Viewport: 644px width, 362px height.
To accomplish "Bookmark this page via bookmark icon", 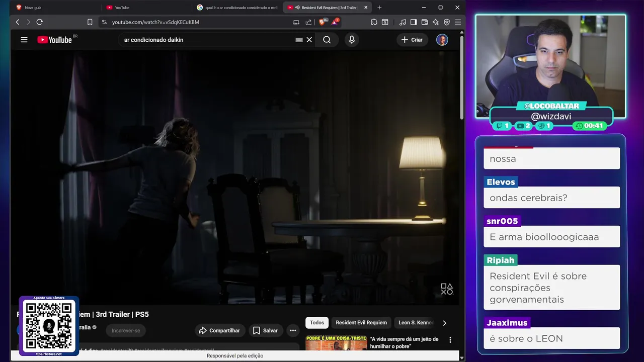I will point(90,22).
